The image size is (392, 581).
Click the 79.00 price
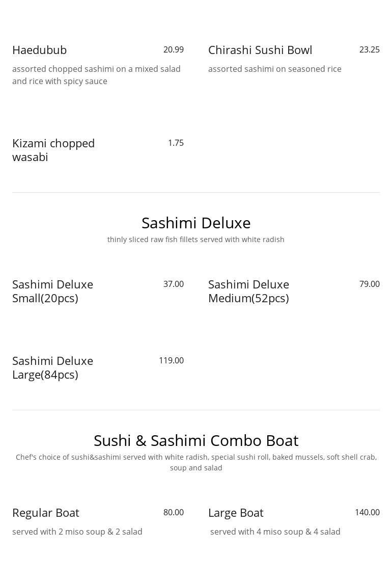pos(369,284)
